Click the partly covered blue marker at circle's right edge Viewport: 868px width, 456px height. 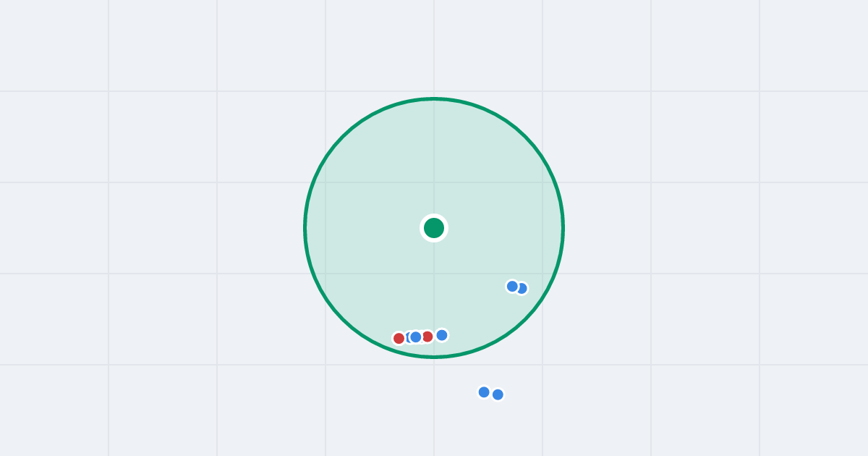(x=522, y=288)
